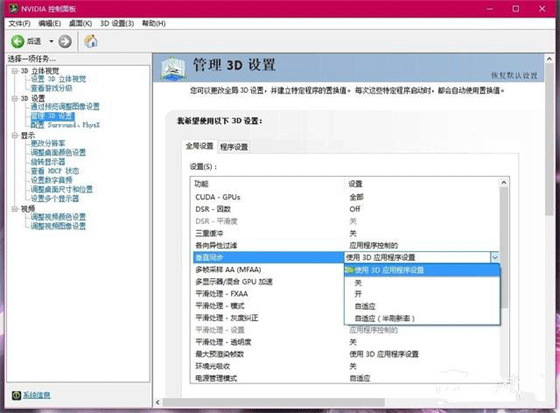
Task: Collapse the 视频 tree node
Action: pos(15,209)
